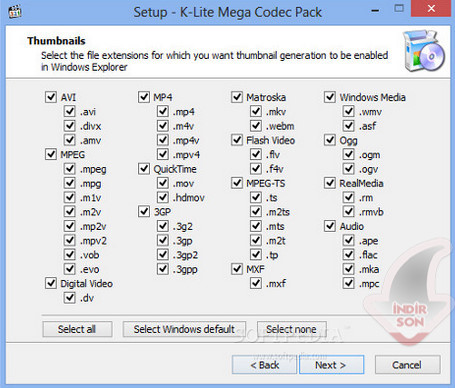455x388 pixels.
Task: Uncheck the Audio group checkbox
Action: click(x=330, y=226)
